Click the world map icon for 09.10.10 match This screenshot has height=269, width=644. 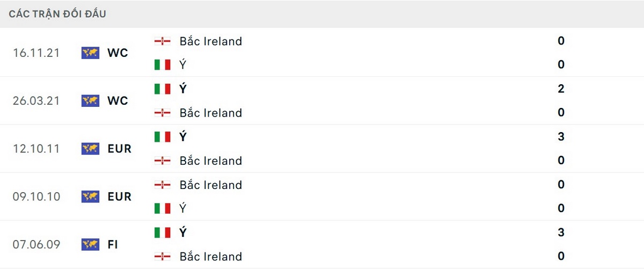coord(90,197)
